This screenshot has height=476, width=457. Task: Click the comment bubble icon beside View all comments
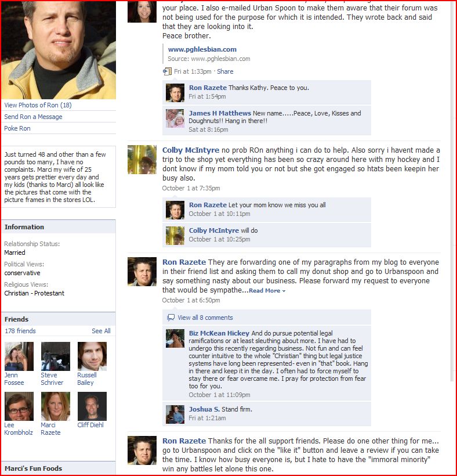(171, 318)
